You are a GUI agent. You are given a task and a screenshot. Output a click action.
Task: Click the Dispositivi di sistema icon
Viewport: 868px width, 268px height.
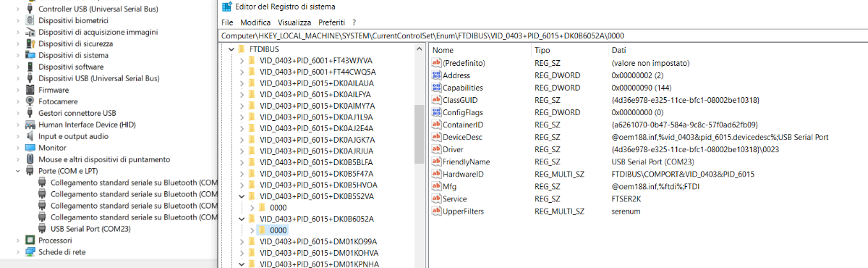tap(30, 55)
